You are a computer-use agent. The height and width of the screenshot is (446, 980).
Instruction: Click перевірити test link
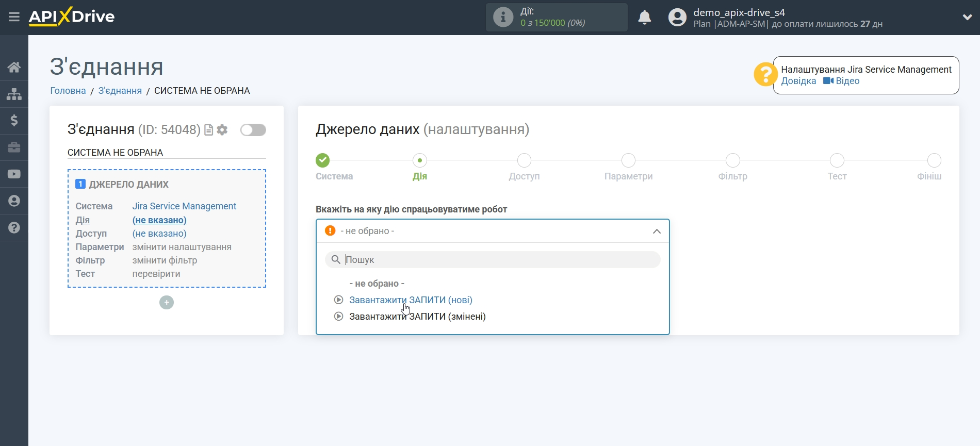156,274
